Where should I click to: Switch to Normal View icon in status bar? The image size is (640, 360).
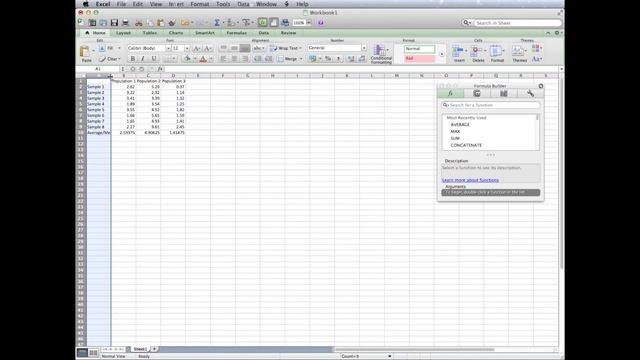pyautogui.click(x=82, y=353)
